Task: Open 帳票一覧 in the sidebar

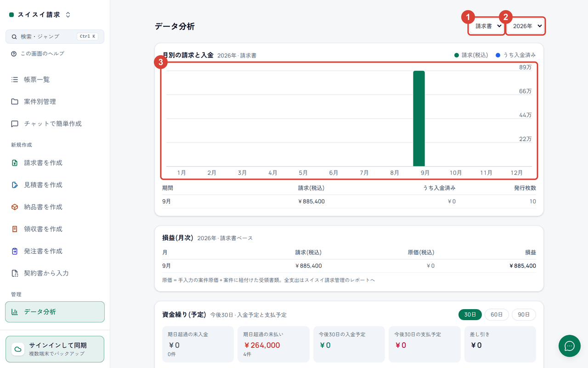Action: [x=55, y=80]
